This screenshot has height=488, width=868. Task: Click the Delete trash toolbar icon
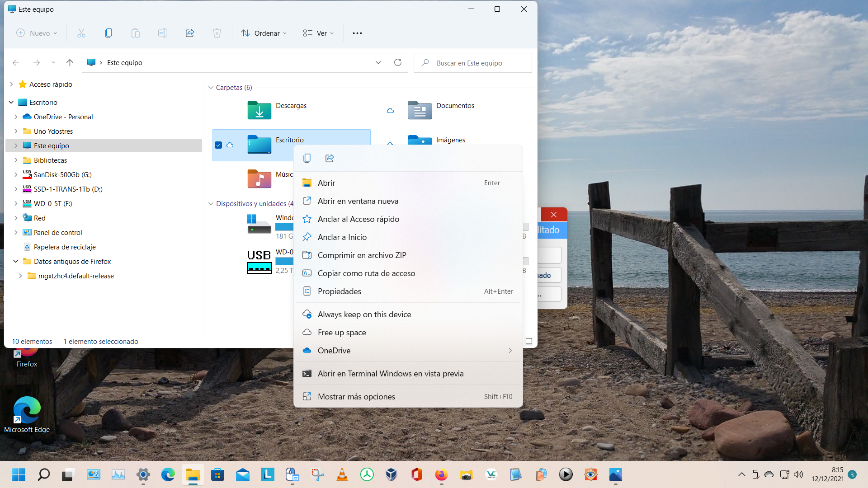[x=217, y=33]
